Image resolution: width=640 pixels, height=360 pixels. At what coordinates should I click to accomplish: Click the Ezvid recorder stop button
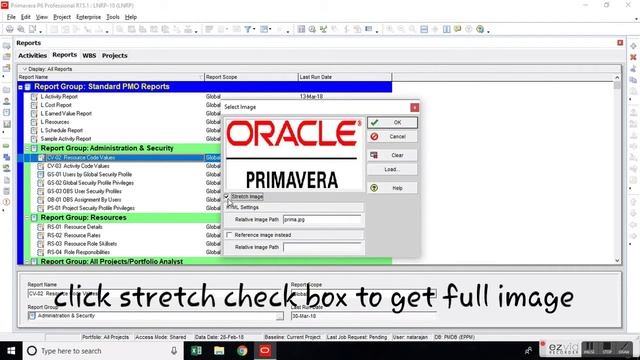click(x=607, y=349)
